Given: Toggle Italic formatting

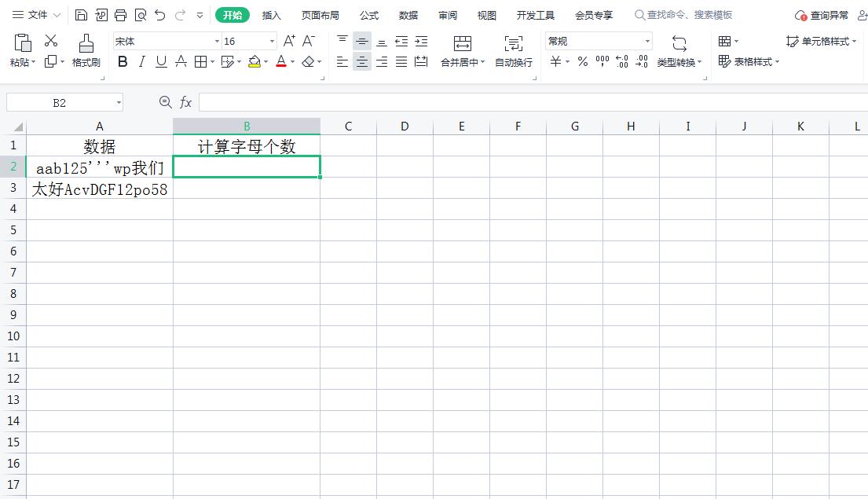Looking at the screenshot, I should 141,61.
